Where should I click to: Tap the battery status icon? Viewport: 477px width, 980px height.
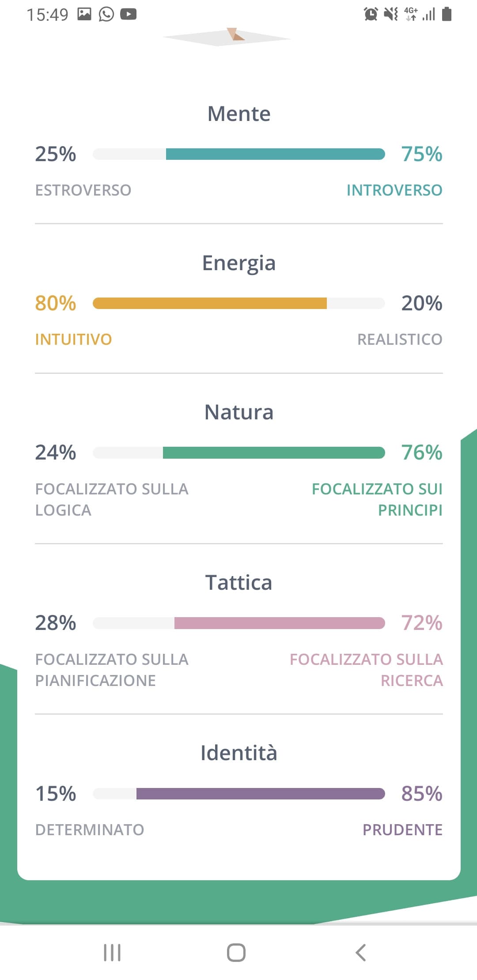coord(447,15)
